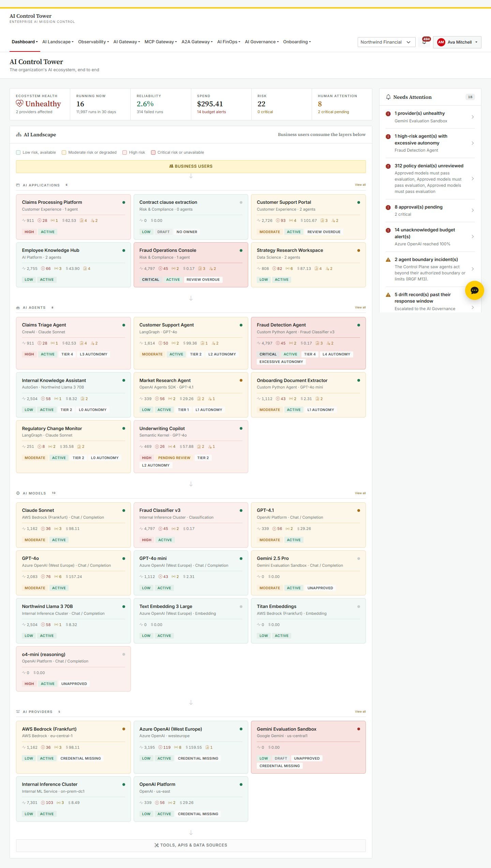Open the AI Governance menu
491x868 pixels.
click(x=262, y=42)
